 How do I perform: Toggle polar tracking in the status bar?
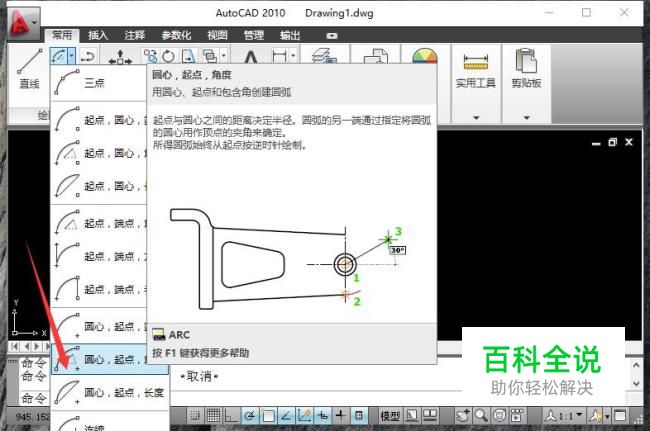[x=250, y=416]
